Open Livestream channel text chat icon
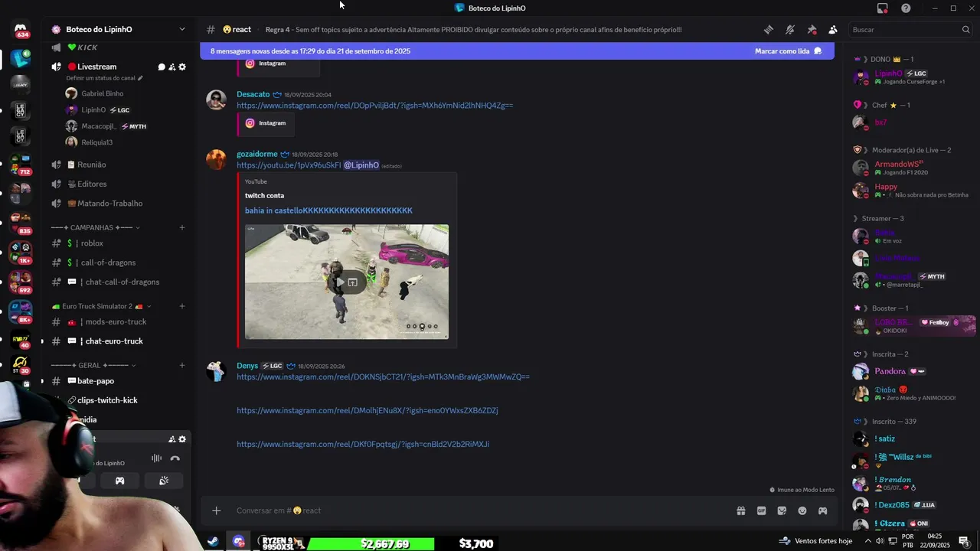The image size is (980, 551). click(x=162, y=67)
